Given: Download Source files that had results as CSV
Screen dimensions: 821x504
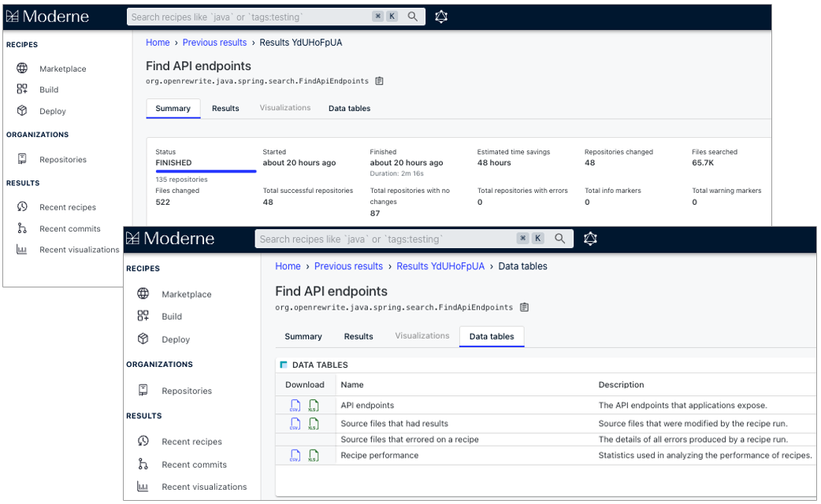Looking at the screenshot, I should tap(295, 424).
